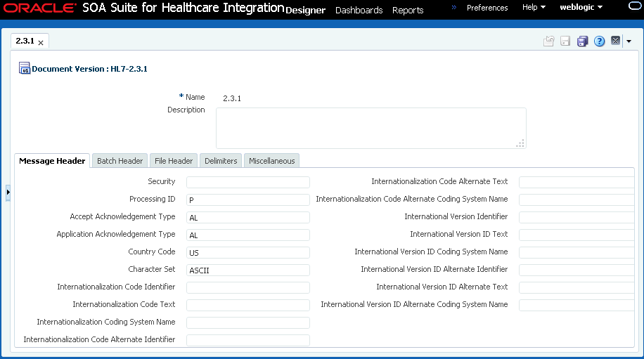Click the double-chevron overflow icon before Preferences
Image resolution: width=644 pixels, height=359 pixels.
click(x=454, y=8)
